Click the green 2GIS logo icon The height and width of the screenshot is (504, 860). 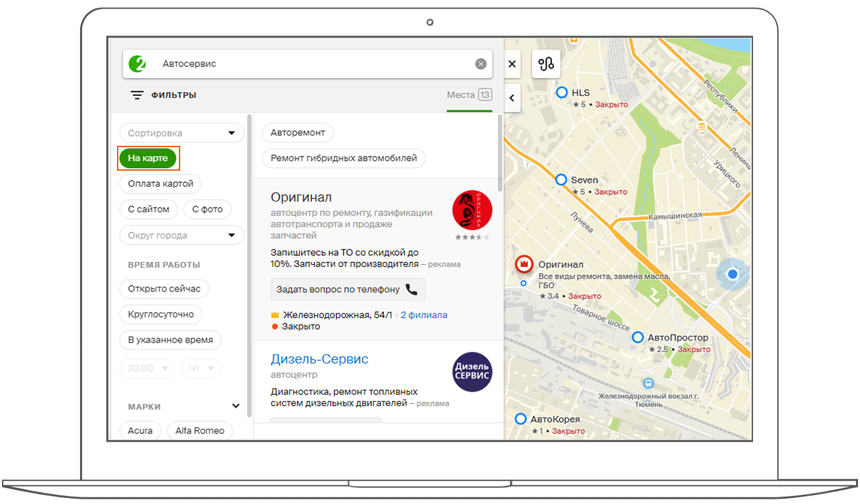(138, 64)
